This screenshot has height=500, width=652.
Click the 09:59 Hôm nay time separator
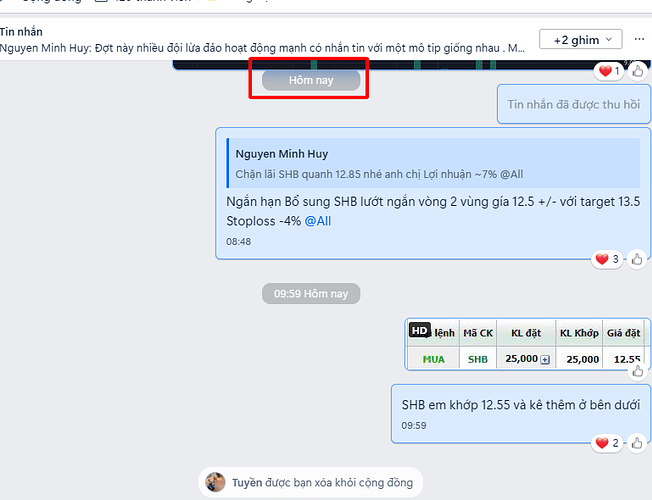(x=311, y=294)
